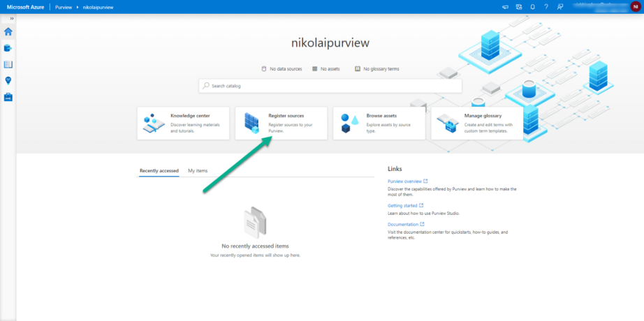Open the Browse assets card
This screenshot has width=644, height=321.
379,123
